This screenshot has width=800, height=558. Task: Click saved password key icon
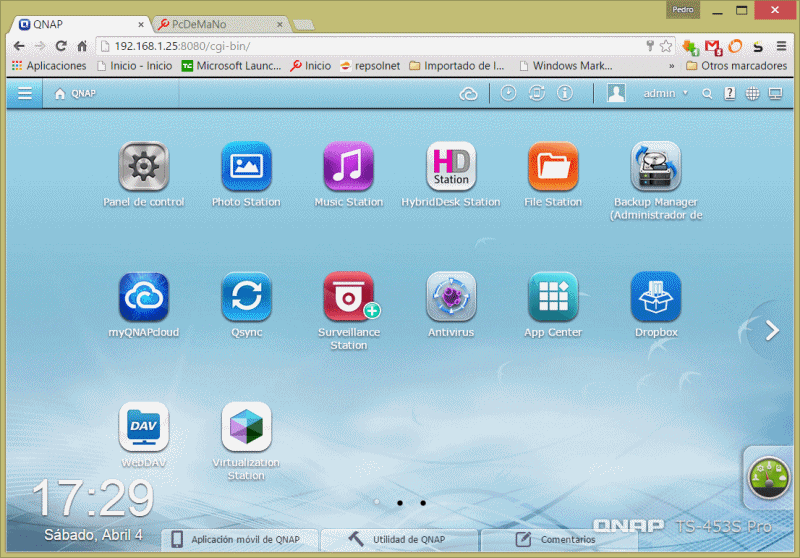point(649,46)
